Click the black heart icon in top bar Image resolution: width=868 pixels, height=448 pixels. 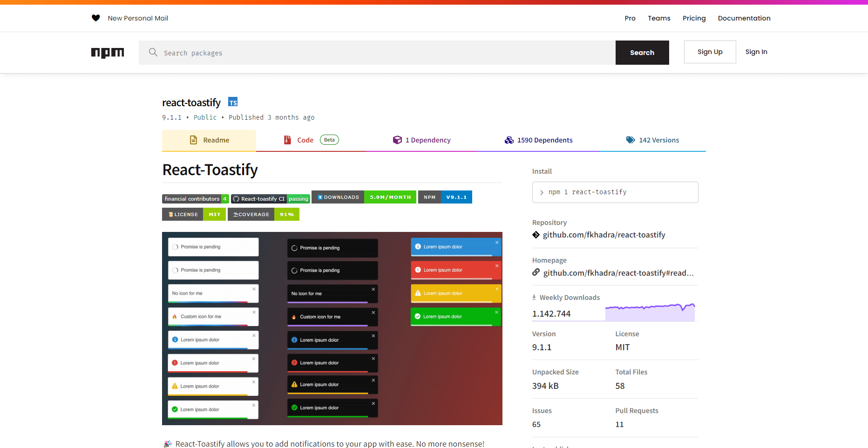(x=96, y=18)
